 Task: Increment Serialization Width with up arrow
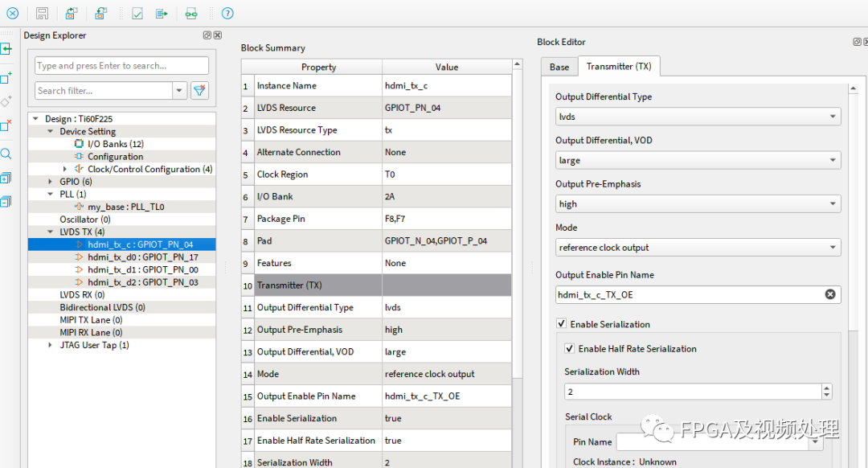[x=826, y=388]
